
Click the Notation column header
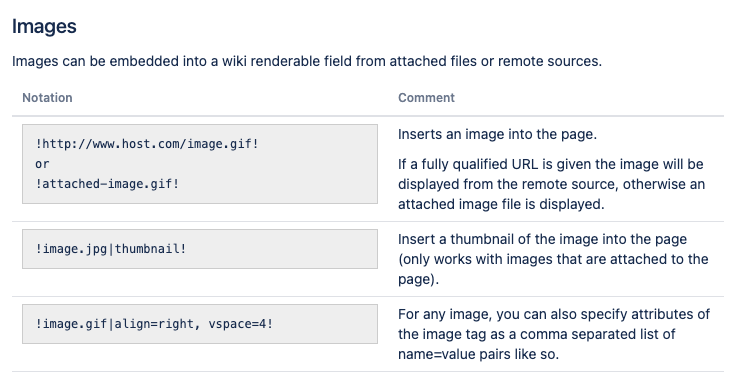point(47,97)
